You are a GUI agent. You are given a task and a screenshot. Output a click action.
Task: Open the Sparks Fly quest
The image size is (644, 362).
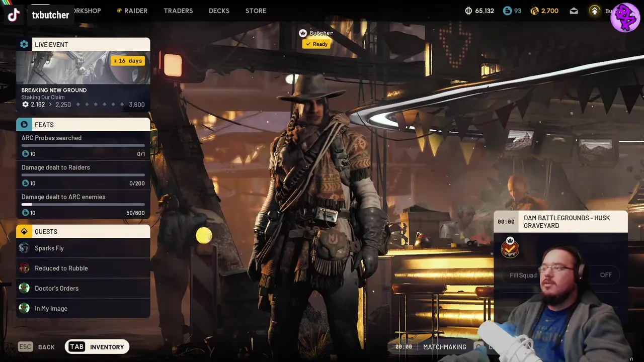point(83,248)
